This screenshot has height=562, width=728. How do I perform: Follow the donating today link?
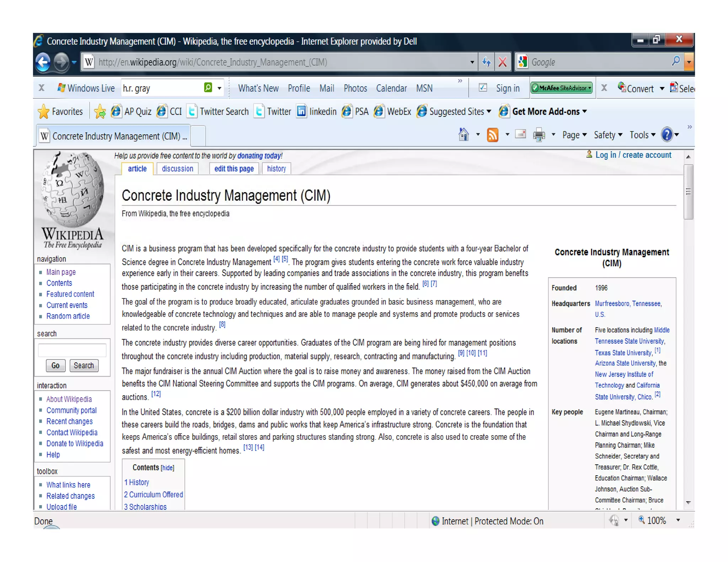click(259, 156)
